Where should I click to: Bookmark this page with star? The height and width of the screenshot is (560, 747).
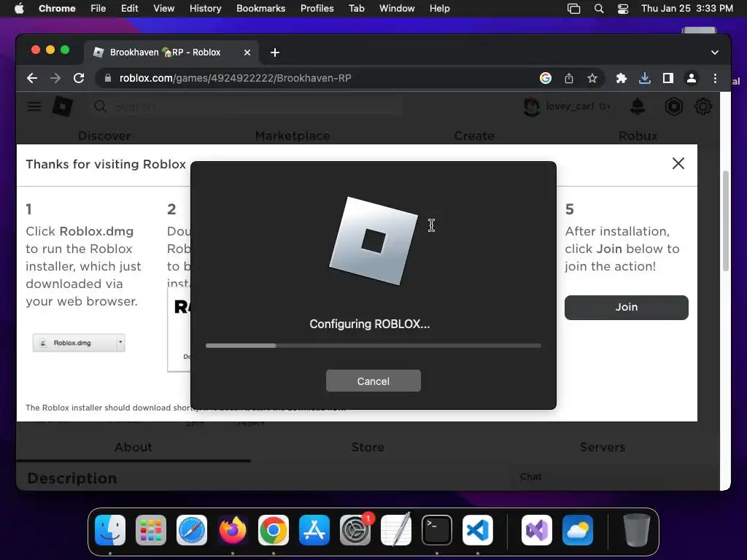pyautogui.click(x=592, y=78)
